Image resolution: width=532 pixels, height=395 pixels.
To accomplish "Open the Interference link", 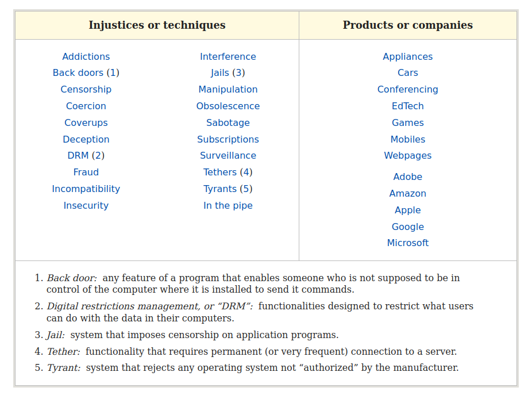I will [228, 56].
